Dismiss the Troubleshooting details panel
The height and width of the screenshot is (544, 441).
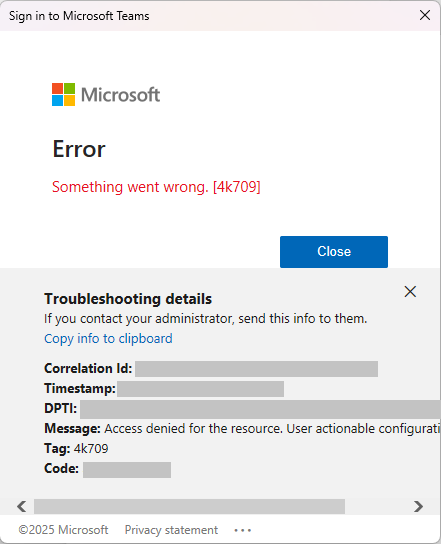pyautogui.click(x=410, y=292)
